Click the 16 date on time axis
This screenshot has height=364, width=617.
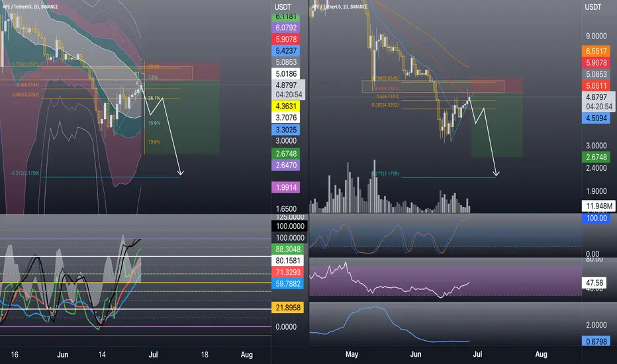coord(15,355)
